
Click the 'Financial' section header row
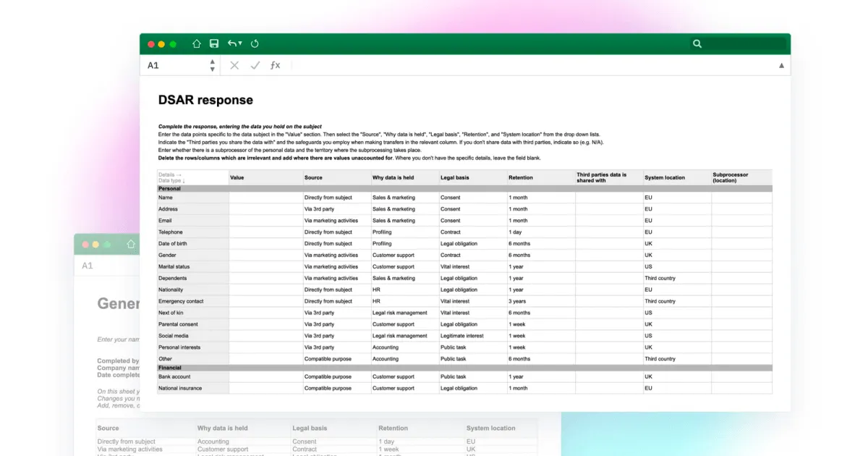point(464,368)
